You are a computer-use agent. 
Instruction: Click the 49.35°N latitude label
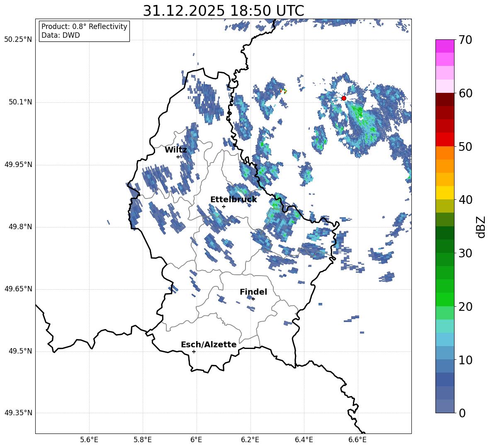pos(18,413)
